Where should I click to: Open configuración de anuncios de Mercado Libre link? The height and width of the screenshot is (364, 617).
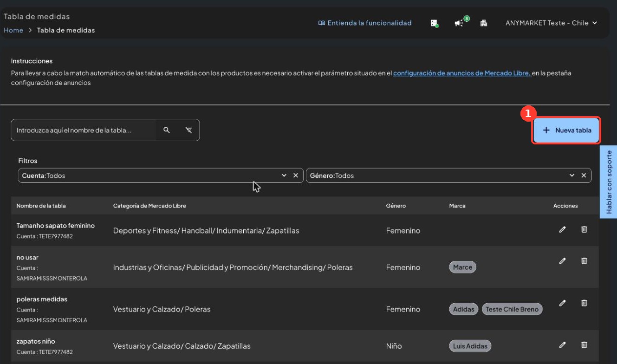pyautogui.click(x=462, y=73)
